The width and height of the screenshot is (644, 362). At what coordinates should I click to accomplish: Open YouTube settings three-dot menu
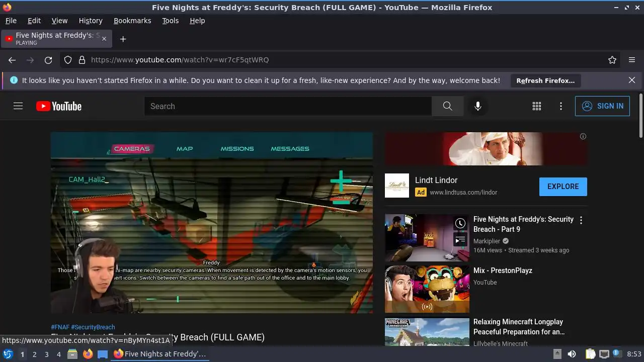coord(561,106)
